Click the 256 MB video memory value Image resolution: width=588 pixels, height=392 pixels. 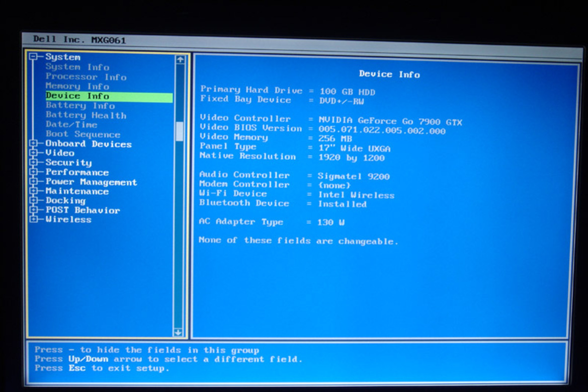335,139
